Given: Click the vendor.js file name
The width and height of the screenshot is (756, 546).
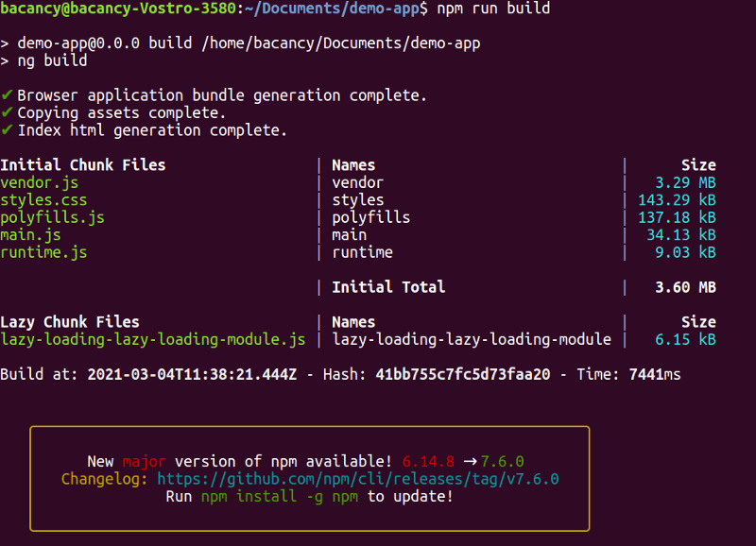Looking at the screenshot, I should 39,182.
